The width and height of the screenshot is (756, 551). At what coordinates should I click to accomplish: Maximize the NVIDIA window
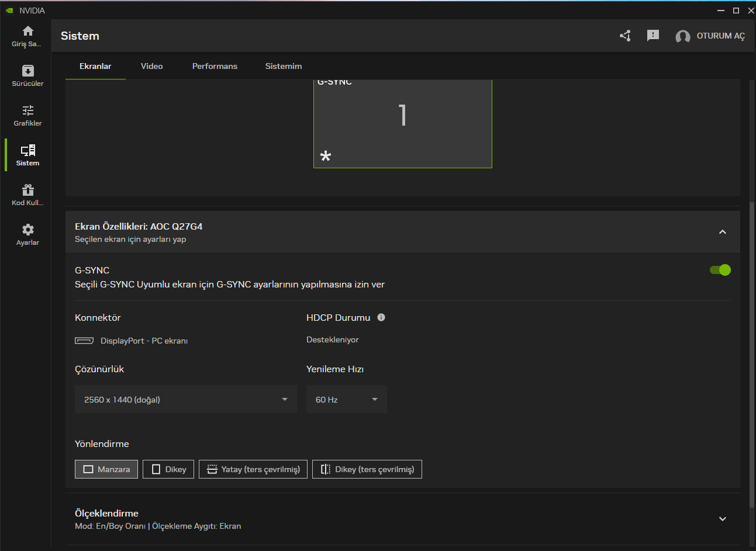pos(736,11)
